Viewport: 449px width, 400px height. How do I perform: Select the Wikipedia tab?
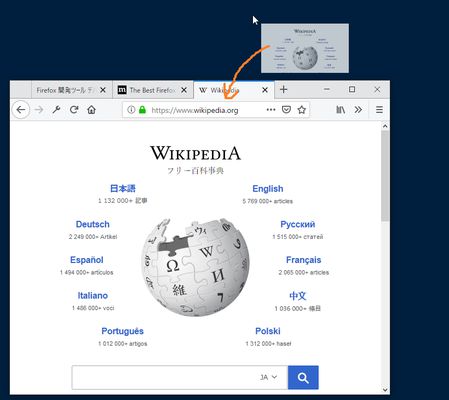pyautogui.click(x=234, y=90)
